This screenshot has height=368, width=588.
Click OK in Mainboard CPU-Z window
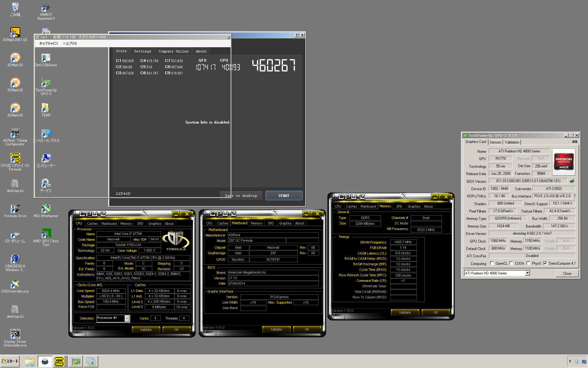pyautogui.click(x=307, y=329)
